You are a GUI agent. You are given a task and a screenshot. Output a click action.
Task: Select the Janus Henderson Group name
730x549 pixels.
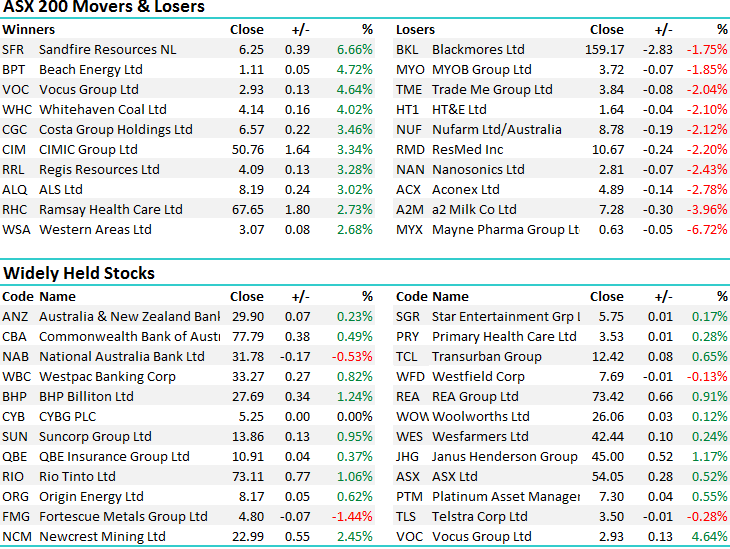(x=505, y=457)
